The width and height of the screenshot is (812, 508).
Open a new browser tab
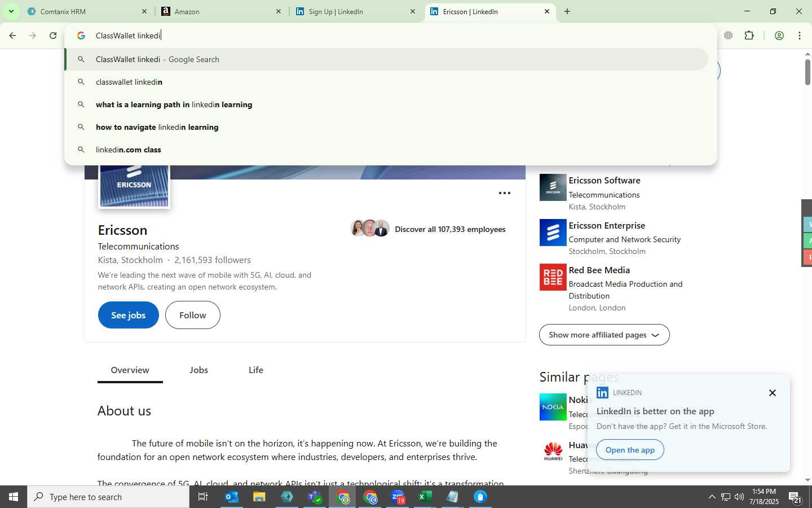(x=567, y=11)
